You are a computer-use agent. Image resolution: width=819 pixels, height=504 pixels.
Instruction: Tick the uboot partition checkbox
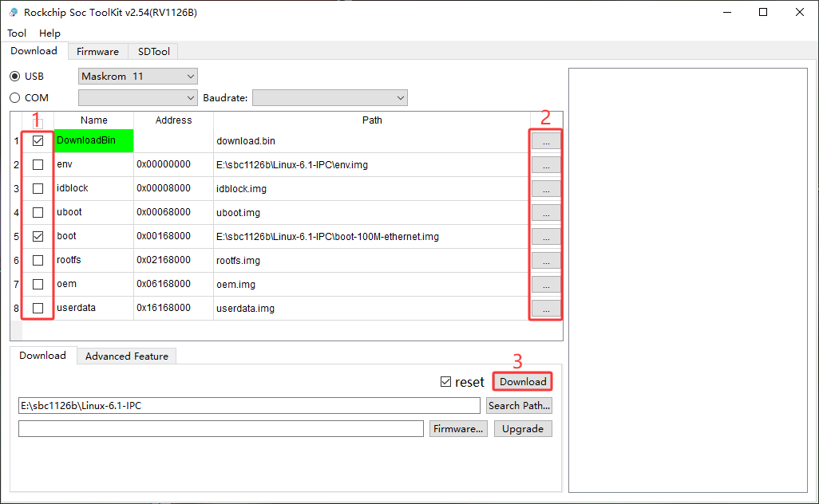click(x=38, y=212)
